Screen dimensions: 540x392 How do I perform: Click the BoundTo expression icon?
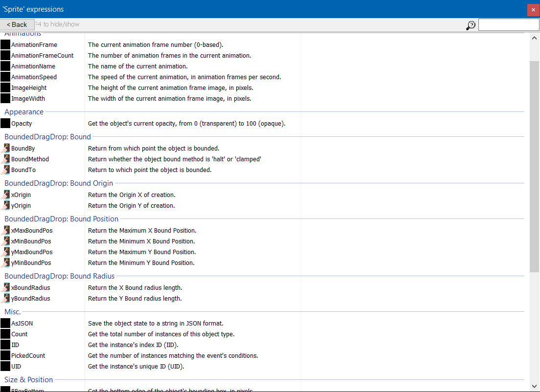click(5, 170)
